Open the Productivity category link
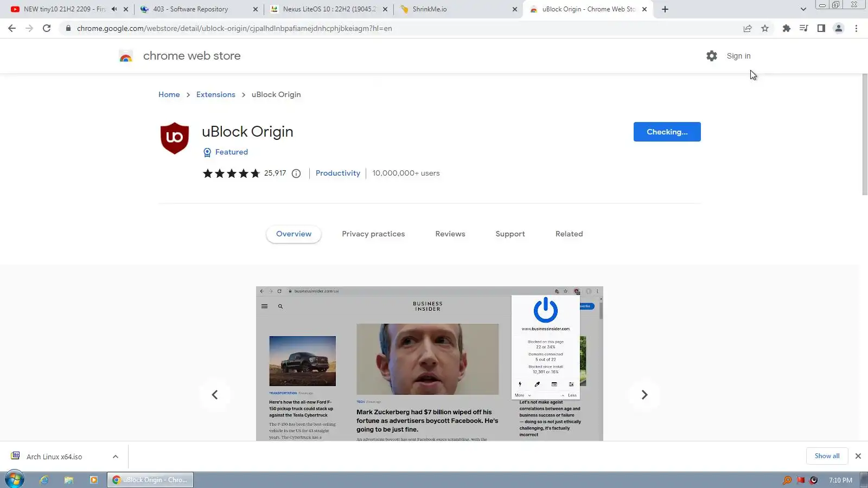The width and height of the screenshot is (868, 488). pos(338,174)
